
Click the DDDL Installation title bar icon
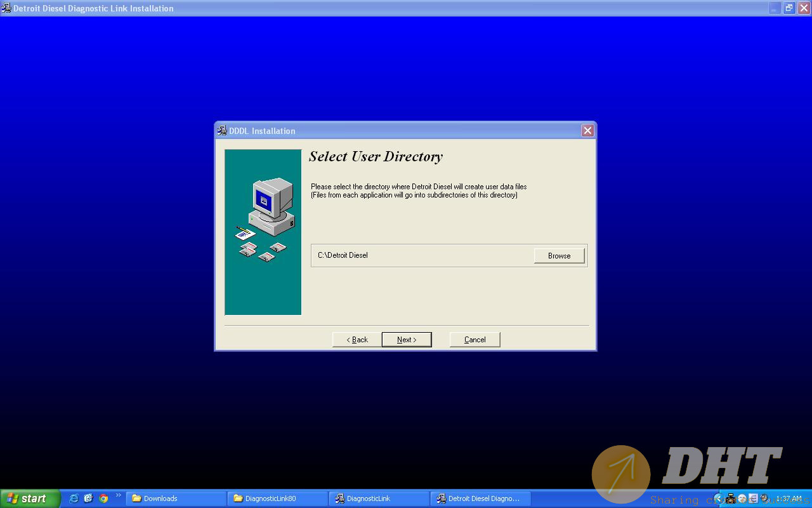tap(222, 131)
